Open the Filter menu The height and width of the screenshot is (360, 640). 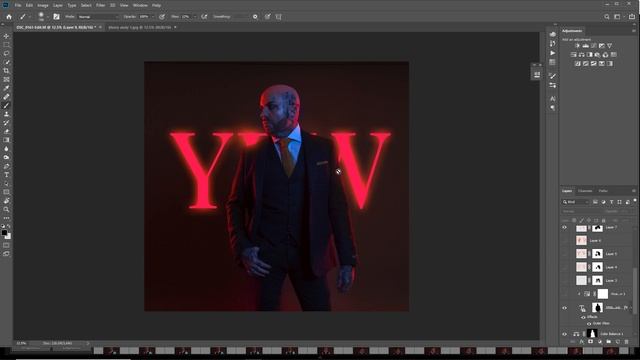(x=100, y=5)
